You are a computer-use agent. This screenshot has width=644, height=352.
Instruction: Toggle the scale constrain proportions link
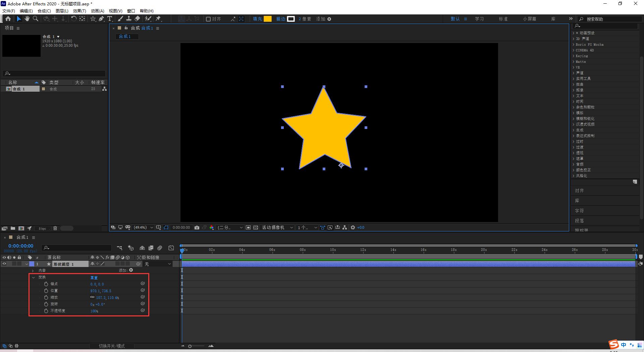coord(92,297)
